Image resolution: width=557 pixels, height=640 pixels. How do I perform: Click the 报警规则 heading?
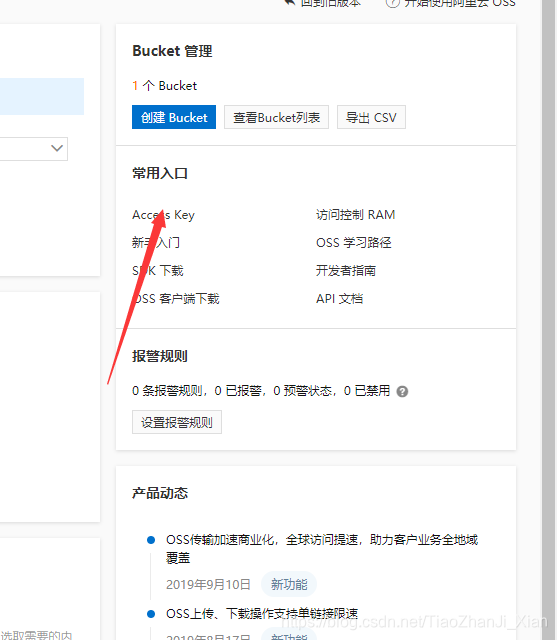tap(160, 356)
